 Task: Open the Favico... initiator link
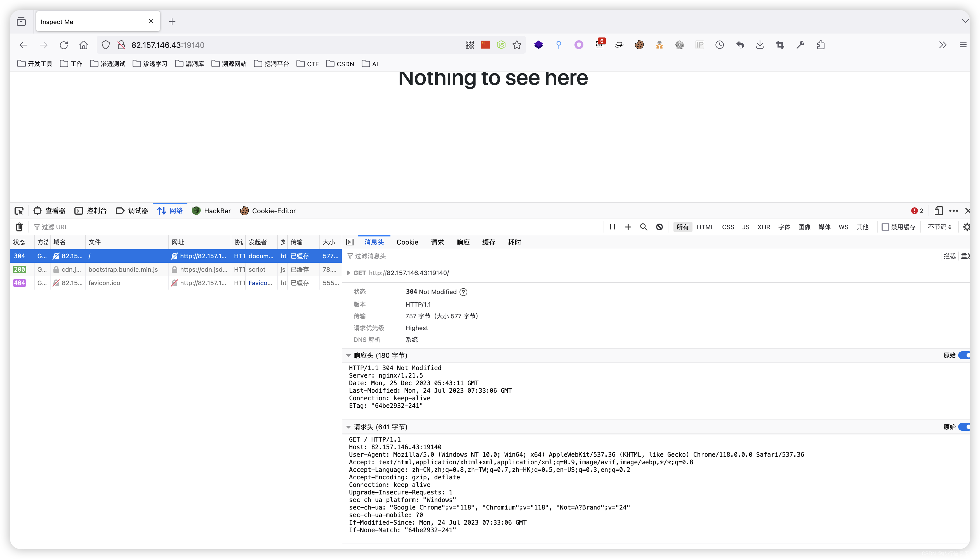tap(260, 283)
